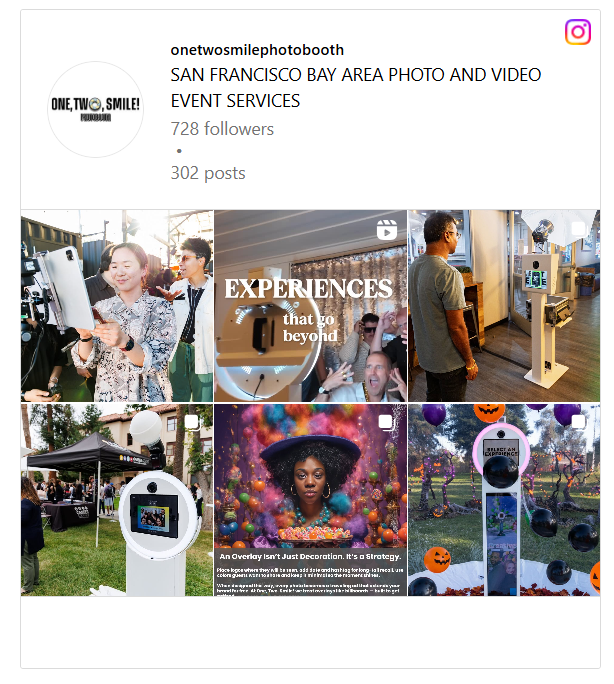Open the onetwosmilephotobooth username link
Image resolution: width=614 pixels, height=684 pixels.
pos(257,50)
